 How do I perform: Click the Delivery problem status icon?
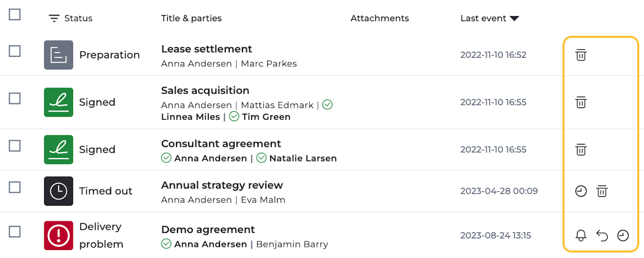tap(58, 235)
